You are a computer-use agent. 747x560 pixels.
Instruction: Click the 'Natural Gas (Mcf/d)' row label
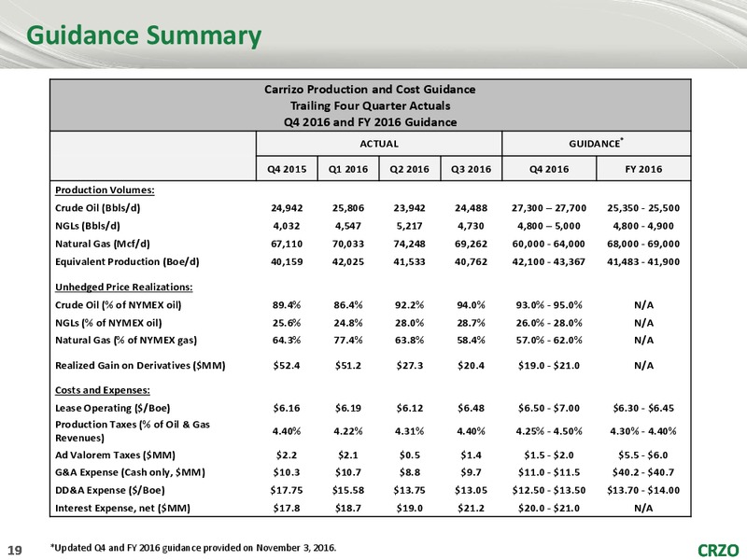pos(103,244)
